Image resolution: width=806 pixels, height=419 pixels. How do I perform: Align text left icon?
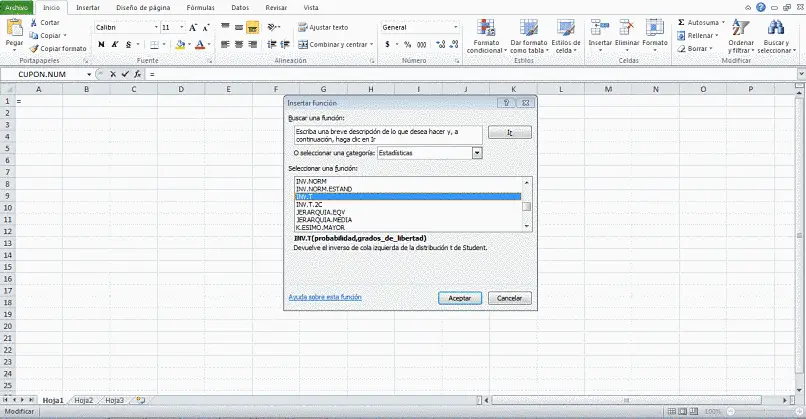point(225,45)
